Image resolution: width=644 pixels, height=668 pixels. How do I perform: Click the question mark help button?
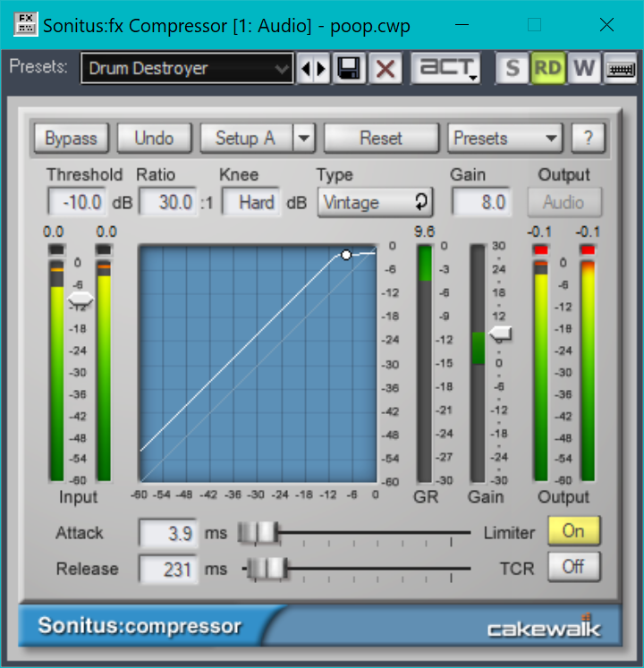(x=588, y=138)
